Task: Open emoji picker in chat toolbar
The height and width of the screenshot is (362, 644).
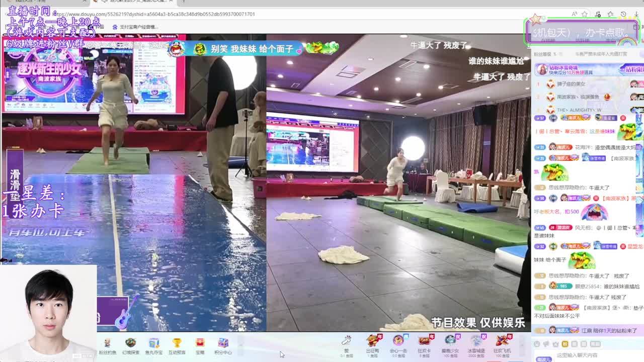Action: coord(537,344)
